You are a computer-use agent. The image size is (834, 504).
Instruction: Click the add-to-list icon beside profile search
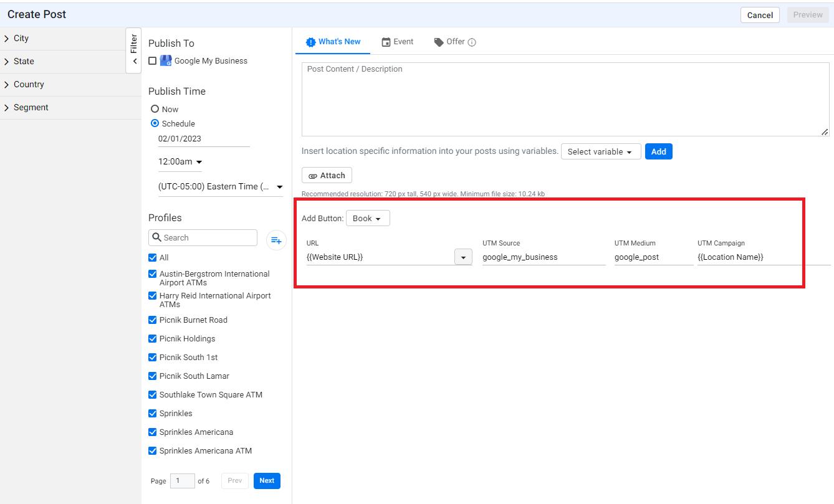276,240
